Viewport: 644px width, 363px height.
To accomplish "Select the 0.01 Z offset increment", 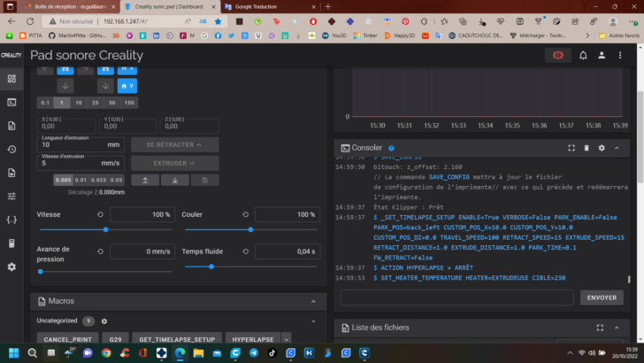I will pos(80,180).
